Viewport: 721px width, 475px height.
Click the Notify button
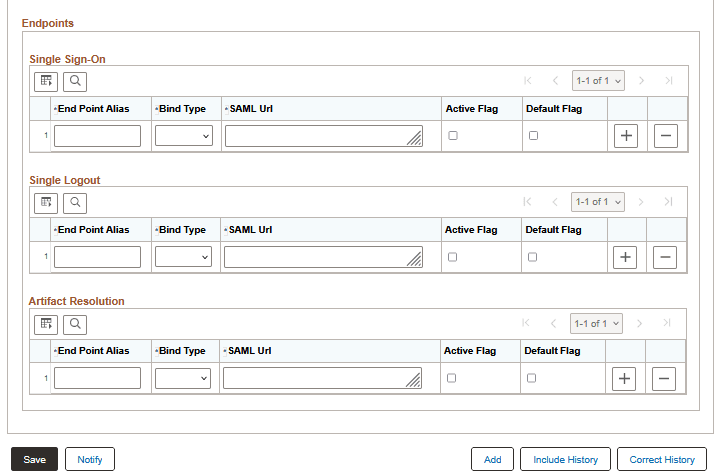click(90, 459)
